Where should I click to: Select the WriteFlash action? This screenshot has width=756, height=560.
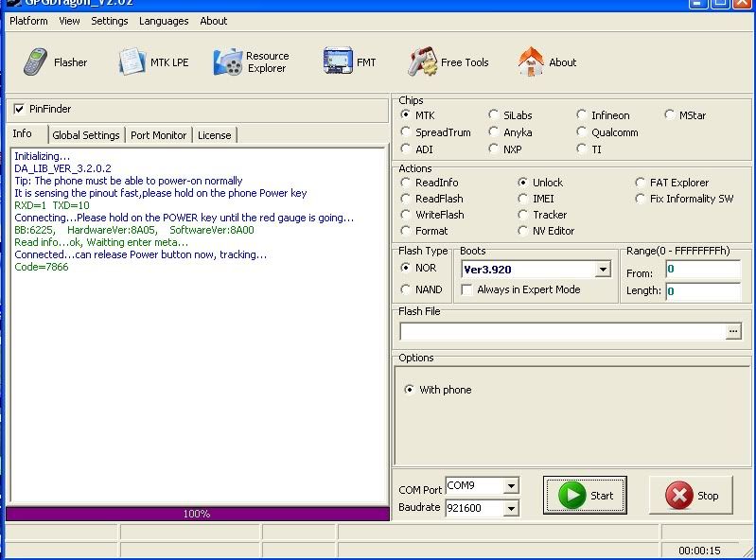pyautogui.click(x=406, y=215)
